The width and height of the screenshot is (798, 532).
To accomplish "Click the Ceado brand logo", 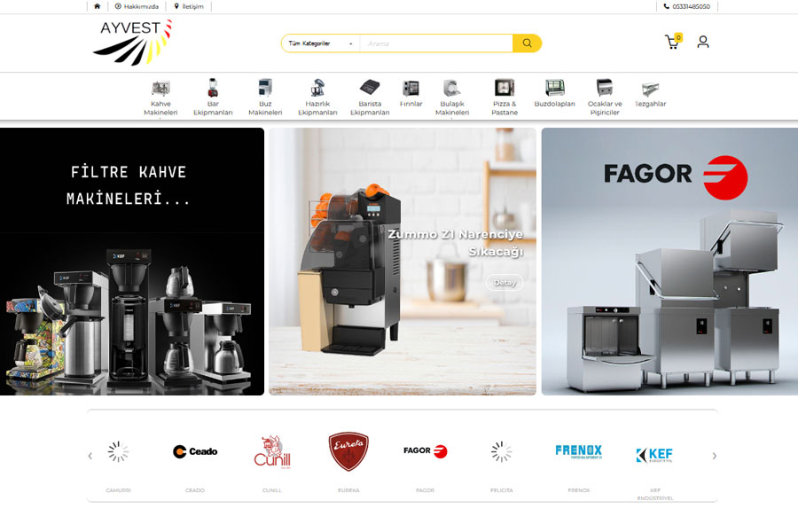I will [x=195, y=451].
